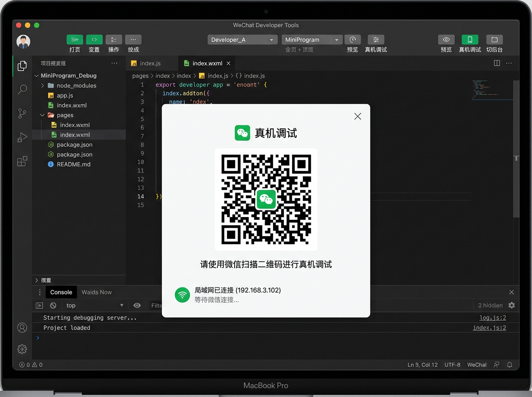
Task: Click the green Wi-Fi icon in the dialog
Action: (182, 295)
